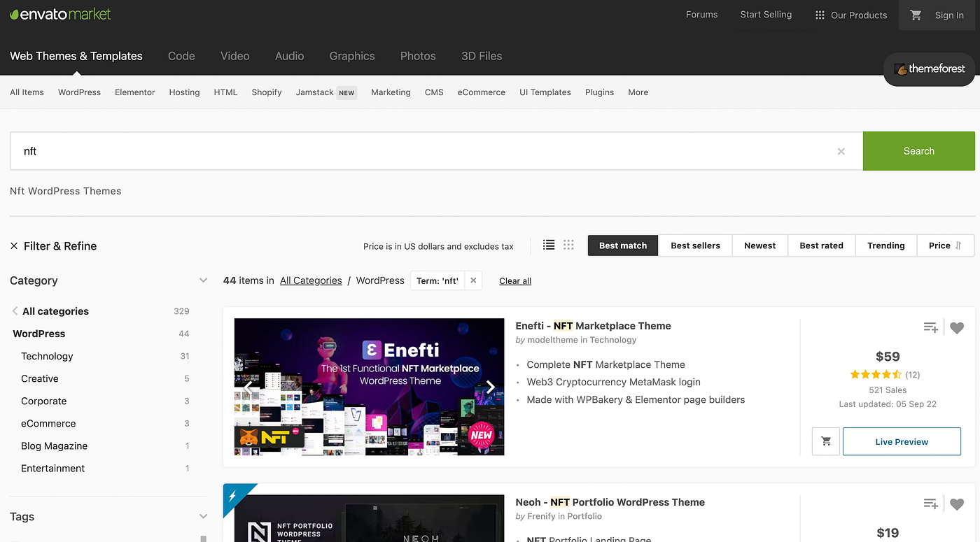This screenshot has height=542, width=980.
Task: Switch to grid view layout icon
Action: pyautogui.click(x=568, y=245)
